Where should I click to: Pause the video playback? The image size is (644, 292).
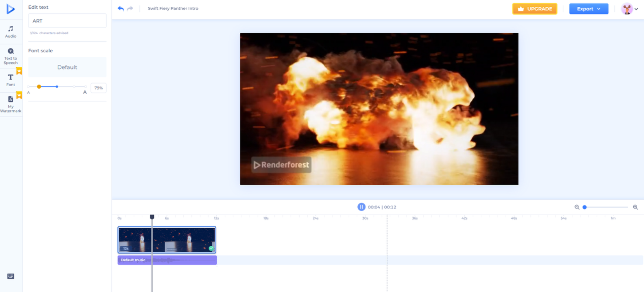point(361,207)
